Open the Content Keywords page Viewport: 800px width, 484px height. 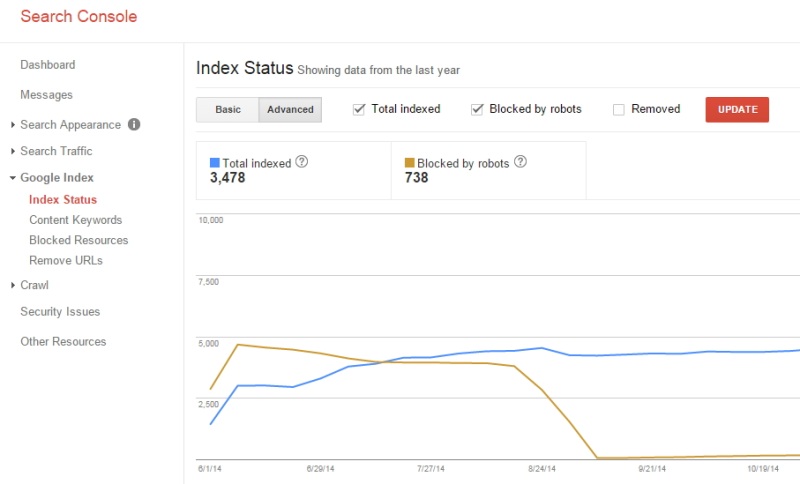(75, 220)
